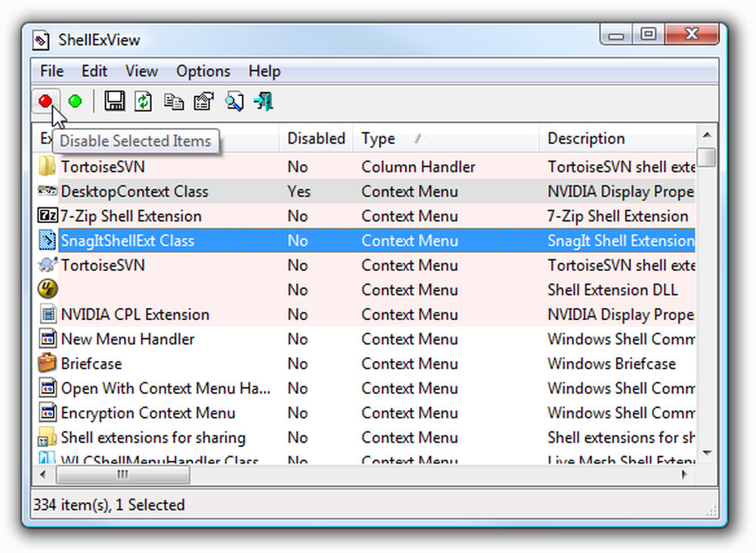Click the vertical scrollbar up arrow
Screen dimensions: 756x553
tap(708, 135)
